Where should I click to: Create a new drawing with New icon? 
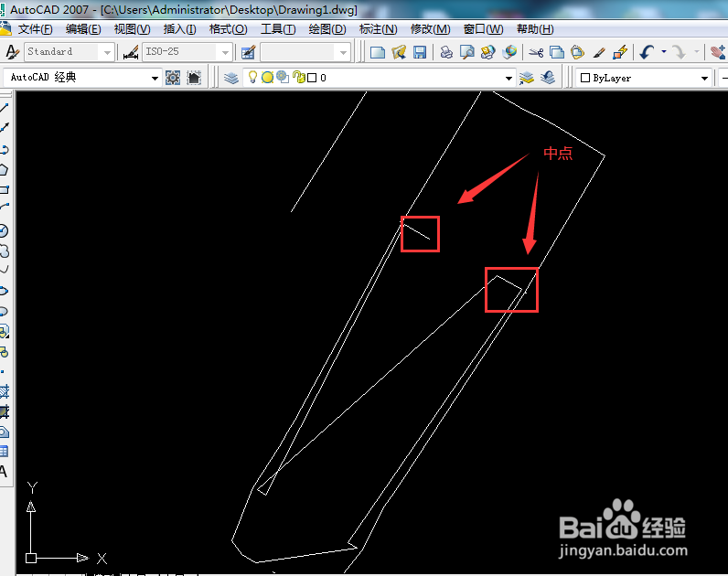(x=378, y=52)
